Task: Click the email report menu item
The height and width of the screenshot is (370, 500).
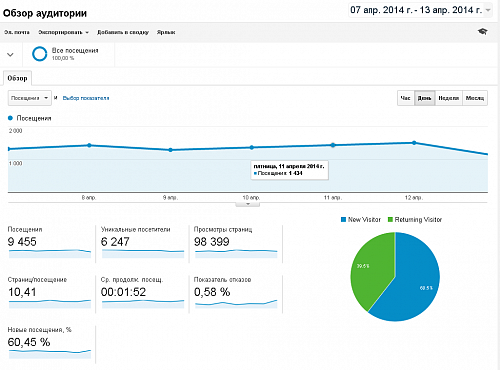Action: tap(17, 32)
